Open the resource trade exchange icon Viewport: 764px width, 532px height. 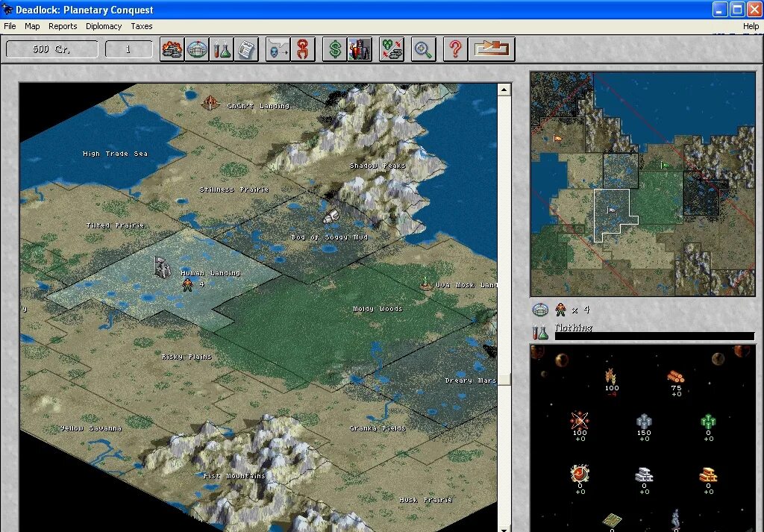click(x=392, y=49)
